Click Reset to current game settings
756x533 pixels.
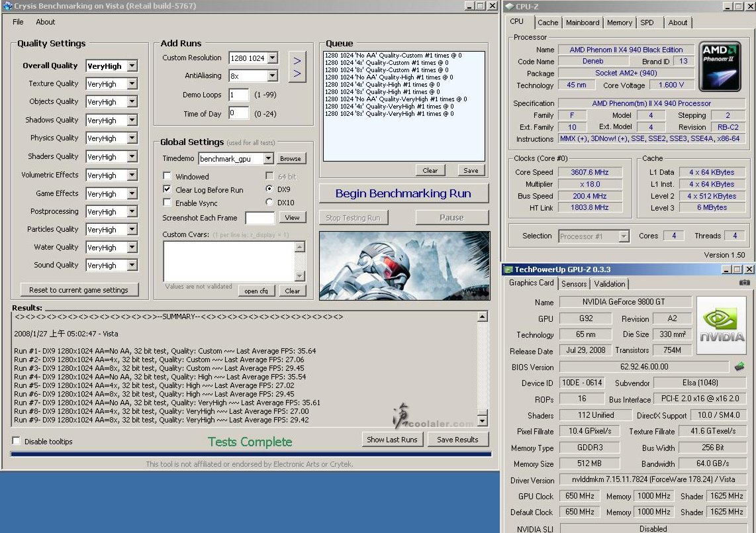pyautogui.click(x=79, y=290)
